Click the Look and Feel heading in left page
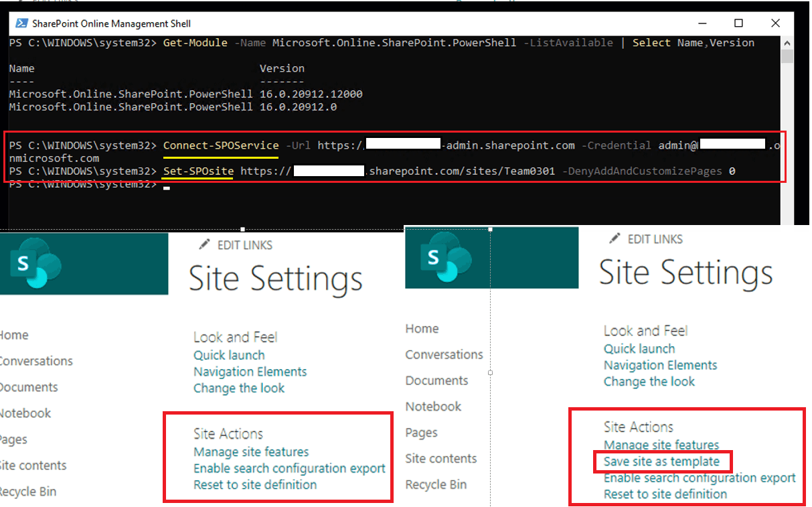The width and height of the screenshot is (812, 507). coord(235,337)
